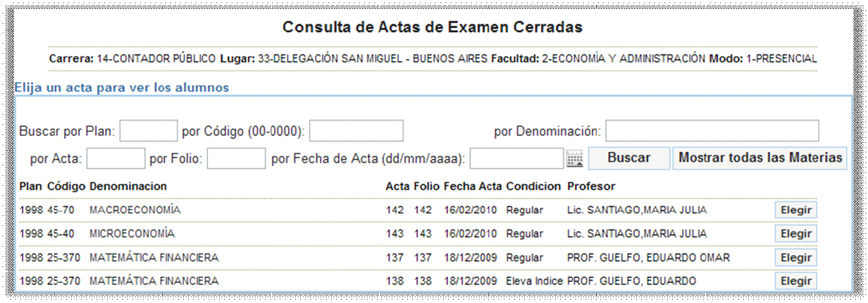Click Mostrar todas las Materias button
The height and width of the screenshot is (303, 868).
[760, 158]
